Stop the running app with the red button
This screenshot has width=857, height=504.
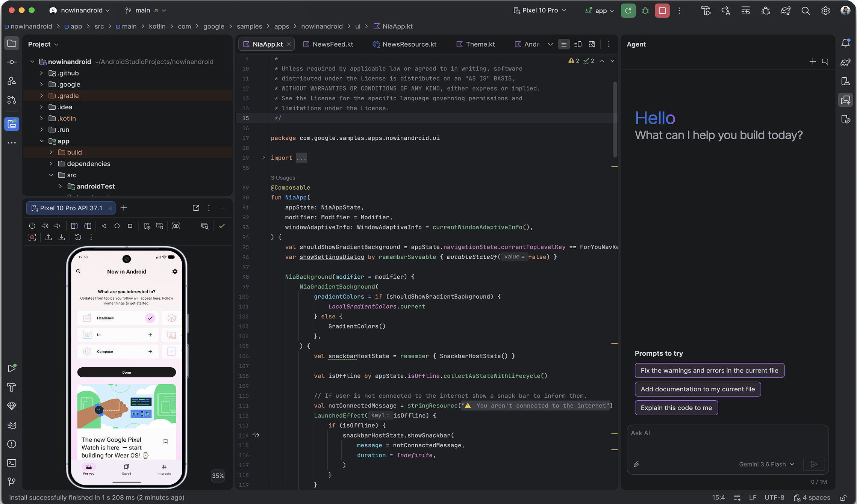[x=662, y=11]
